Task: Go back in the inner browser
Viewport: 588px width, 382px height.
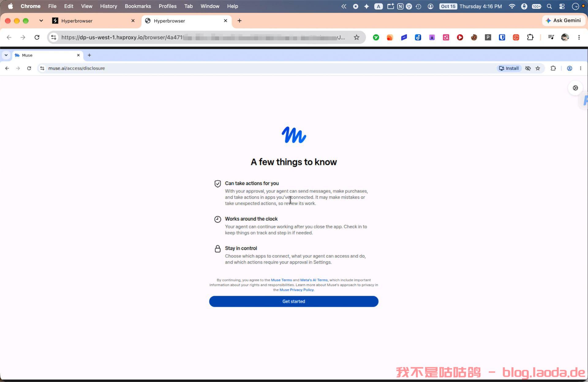Action: point(7,68)
